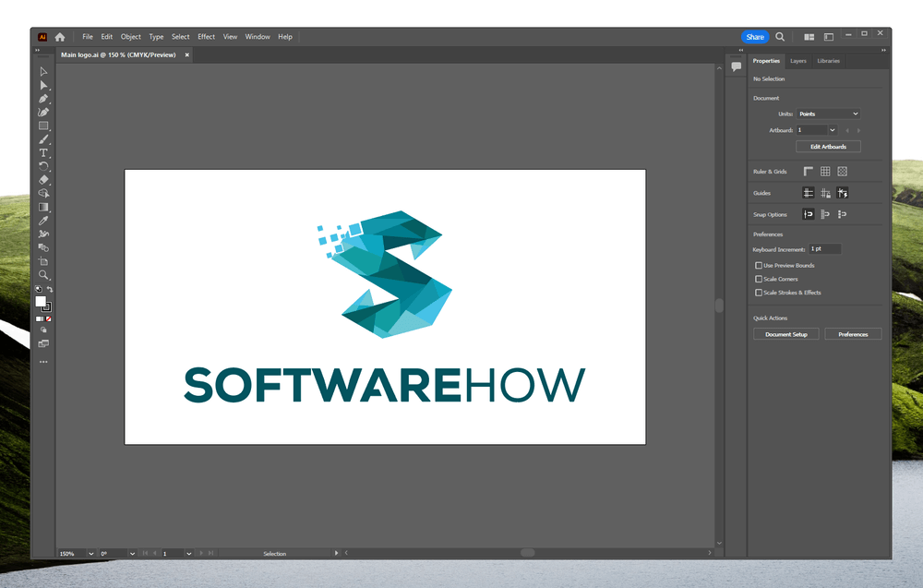923x588 pixels.
Task: Open the Arrange Documents icon
Action: (x=809, y=37)
